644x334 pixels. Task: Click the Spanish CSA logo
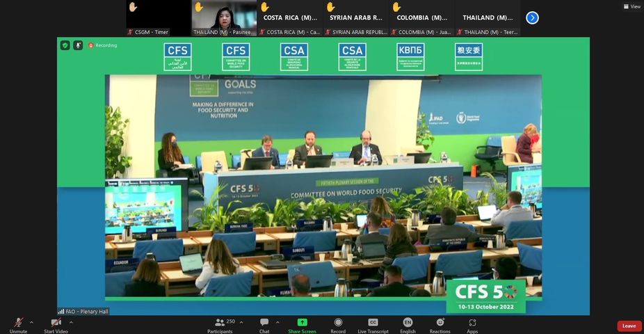click(x=294, y=56)
